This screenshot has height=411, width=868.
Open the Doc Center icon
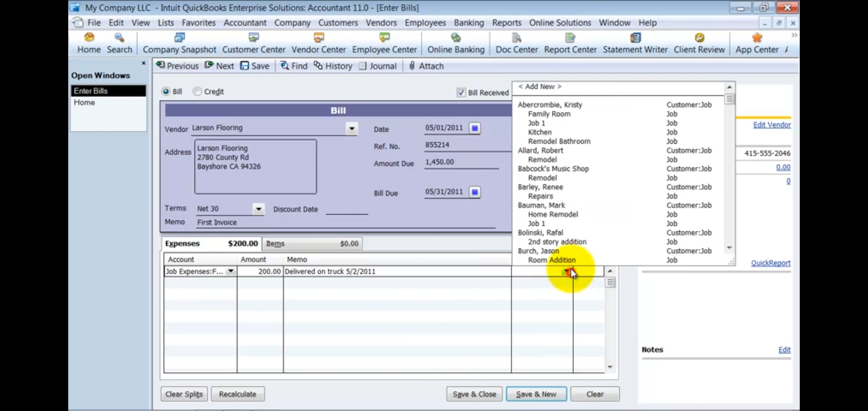(x=517, y=43)
